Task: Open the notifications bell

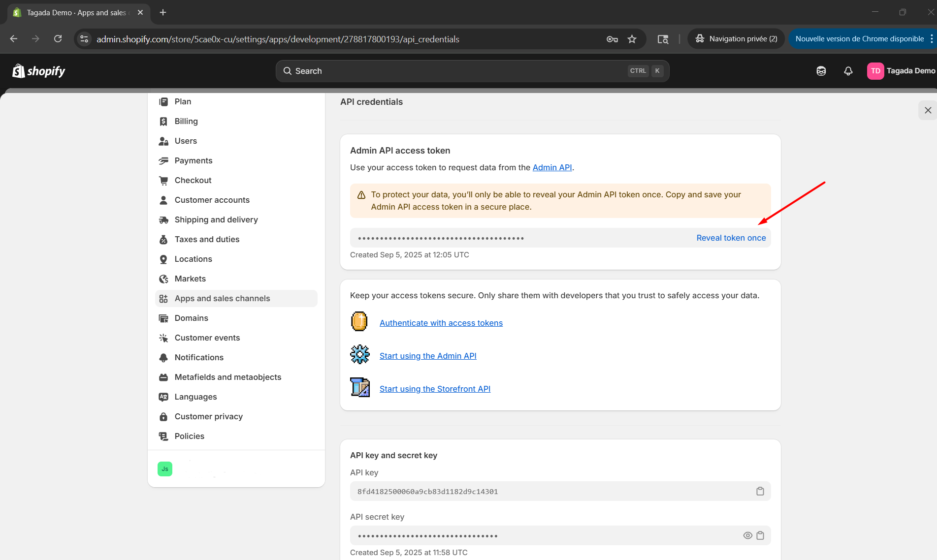Action: [x=848, y=71]
